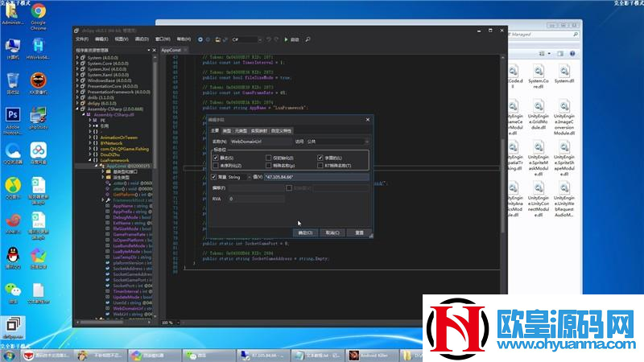
Task: Click the RVA input field showing 0
Action: pos(256,199)
